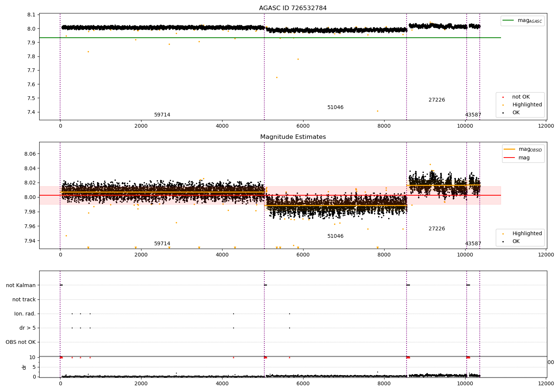Click obsid label 59714 in top plot
The width and height of the screenshot is (560, 392).
162,115
